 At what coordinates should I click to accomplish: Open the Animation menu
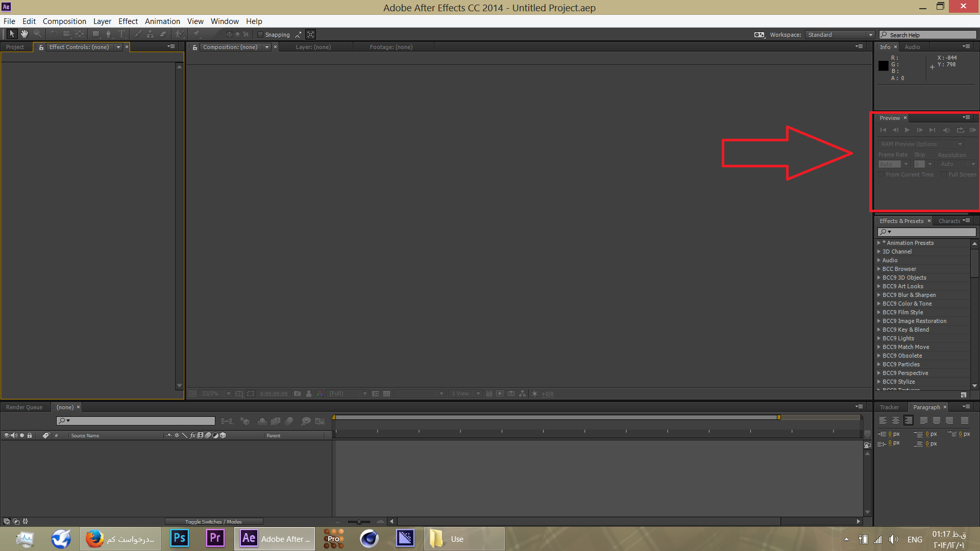pos(162,21)
